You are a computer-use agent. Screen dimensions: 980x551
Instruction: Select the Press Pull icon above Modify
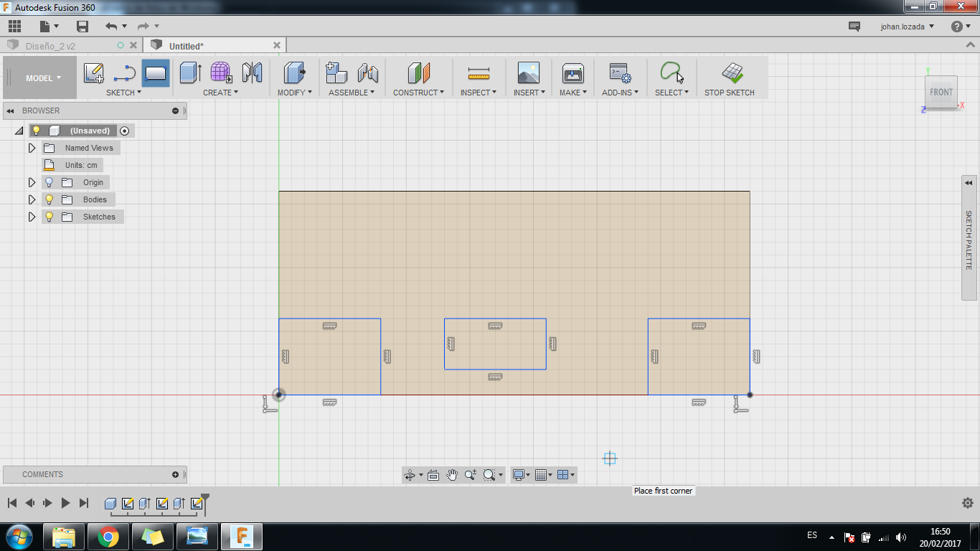point(294,72)
